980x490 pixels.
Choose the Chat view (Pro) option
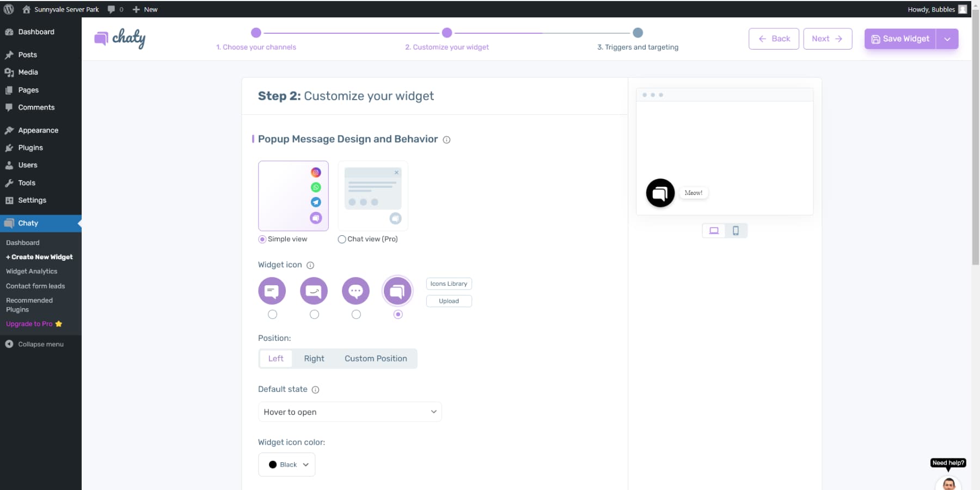point(342,239)
